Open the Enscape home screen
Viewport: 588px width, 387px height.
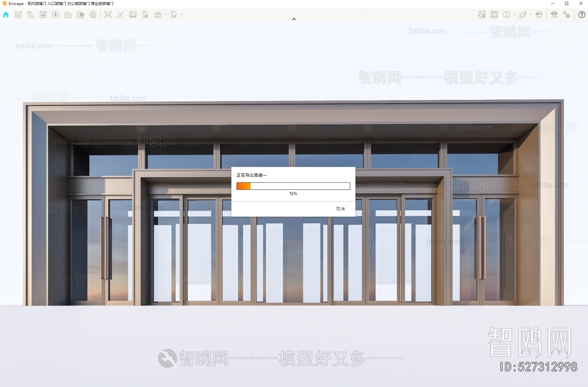tap(6, 15)
